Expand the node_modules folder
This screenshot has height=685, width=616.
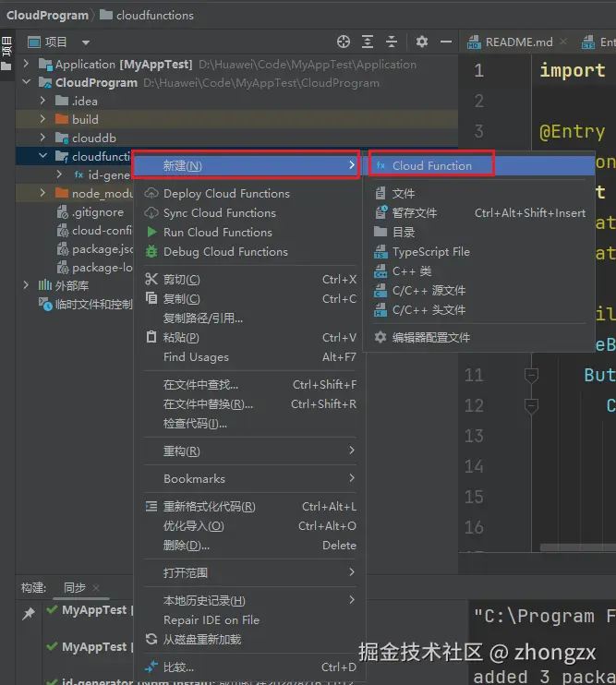click(42, 193)
